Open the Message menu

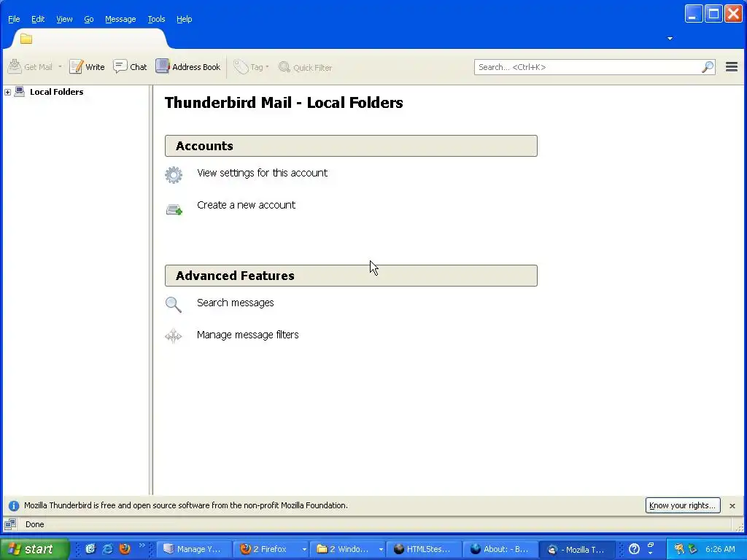pos(120,19)
